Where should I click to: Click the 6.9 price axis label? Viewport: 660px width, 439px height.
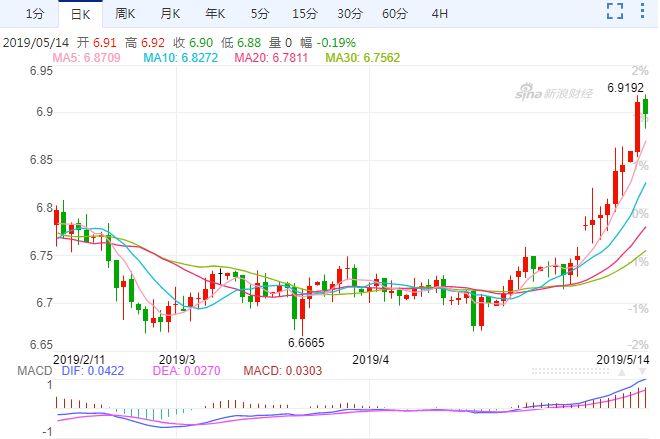point(45,112)
